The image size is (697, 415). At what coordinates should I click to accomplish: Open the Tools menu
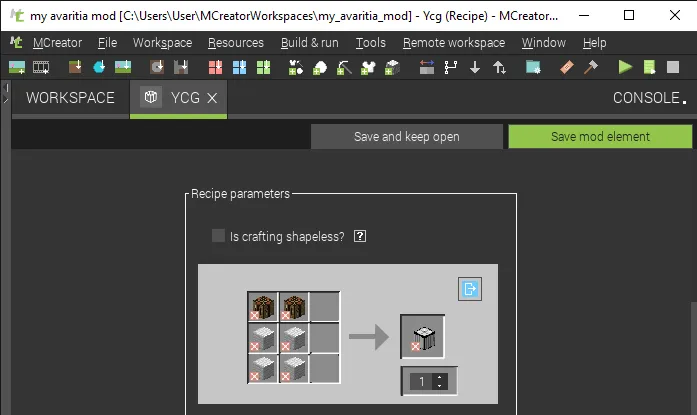point(370,43)
